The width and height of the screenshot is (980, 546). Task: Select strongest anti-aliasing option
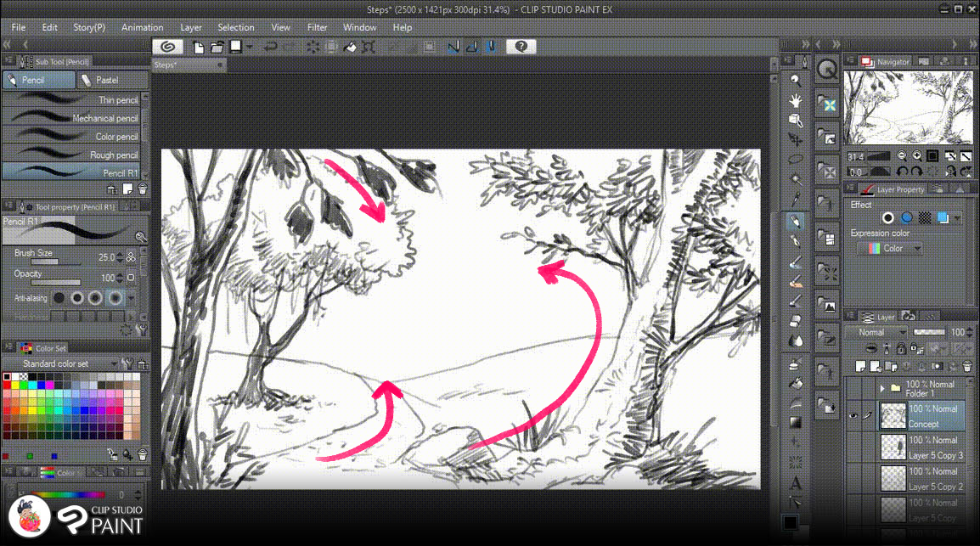pos(115,298)
